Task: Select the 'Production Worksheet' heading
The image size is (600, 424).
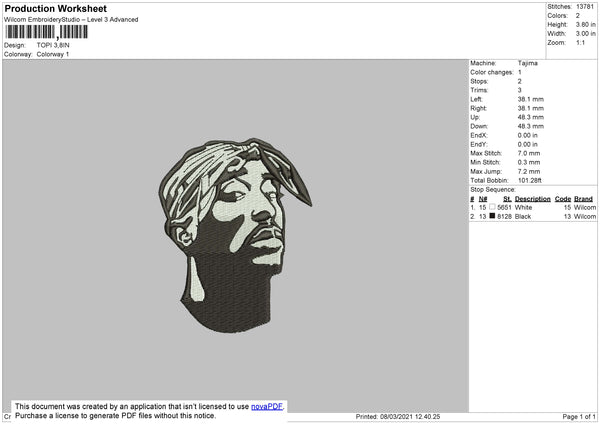Action: click(x=55, y=8)
